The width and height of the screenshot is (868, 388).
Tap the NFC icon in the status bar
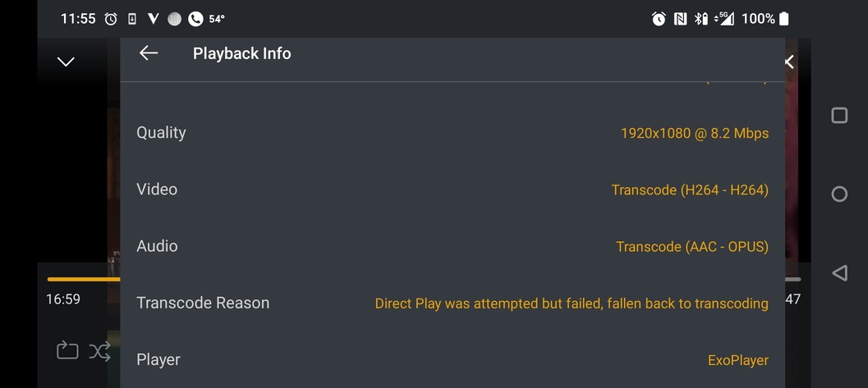coord(680,19)
